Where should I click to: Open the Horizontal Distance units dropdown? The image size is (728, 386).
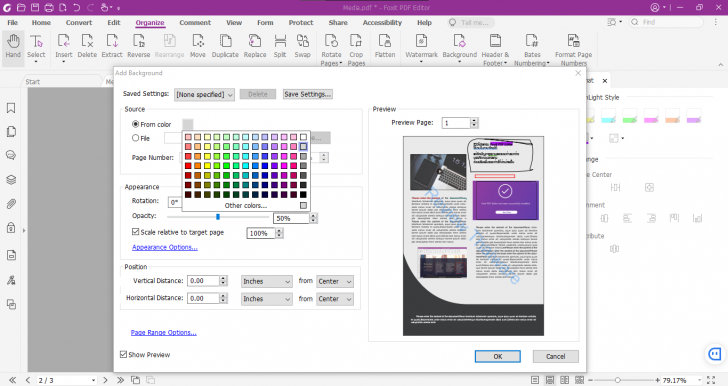point(266,299)
